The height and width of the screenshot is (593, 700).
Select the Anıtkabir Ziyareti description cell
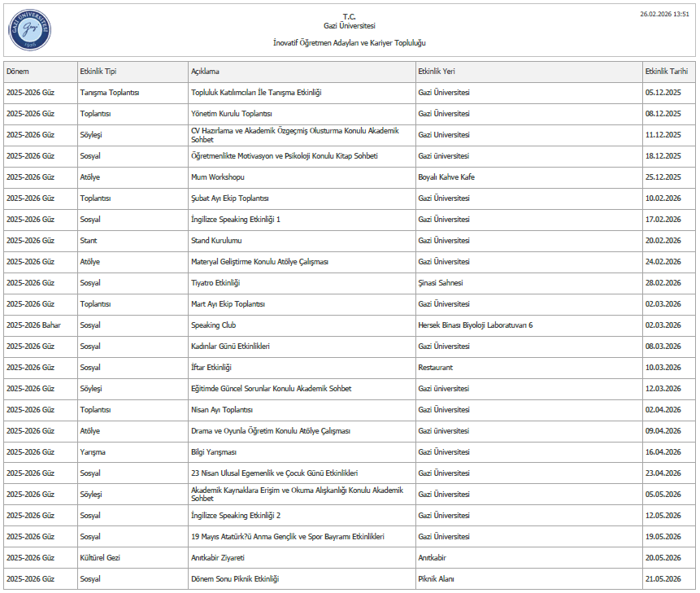tap(218, 558)
